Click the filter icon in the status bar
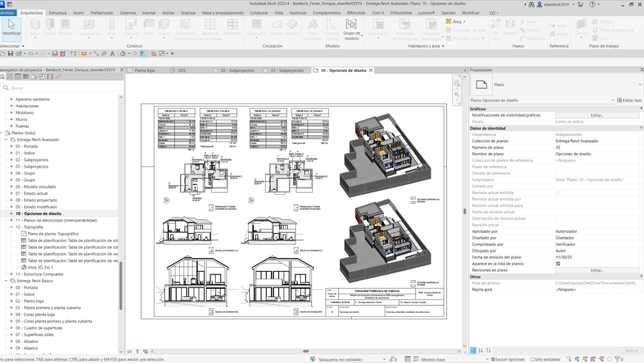 pos(617,359)
